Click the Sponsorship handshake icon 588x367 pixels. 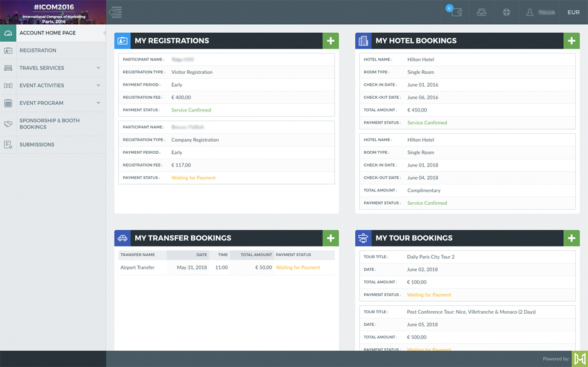[8, 124]
